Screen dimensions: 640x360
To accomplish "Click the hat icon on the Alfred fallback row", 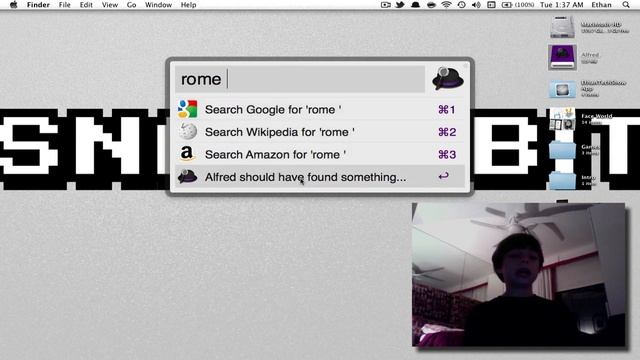I will pyautogui.click(x=187, y=177).
